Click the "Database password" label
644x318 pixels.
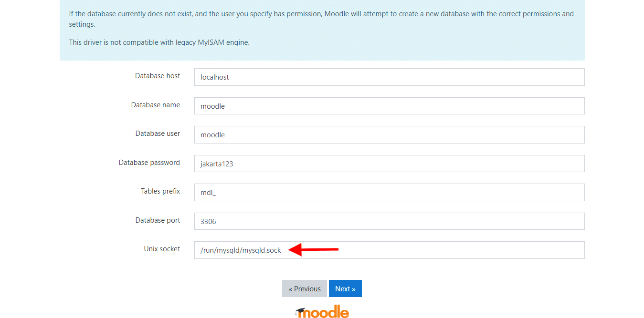pyautogui.click(x=149, y=163)
